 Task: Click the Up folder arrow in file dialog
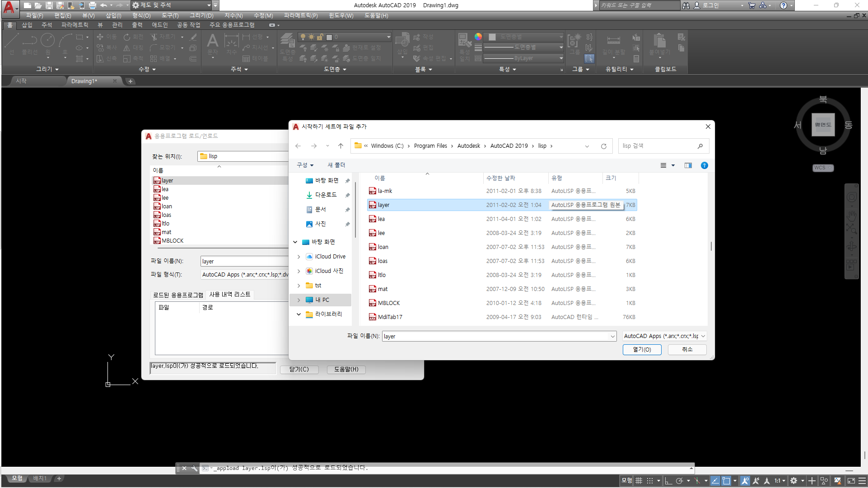pos(341,146)
